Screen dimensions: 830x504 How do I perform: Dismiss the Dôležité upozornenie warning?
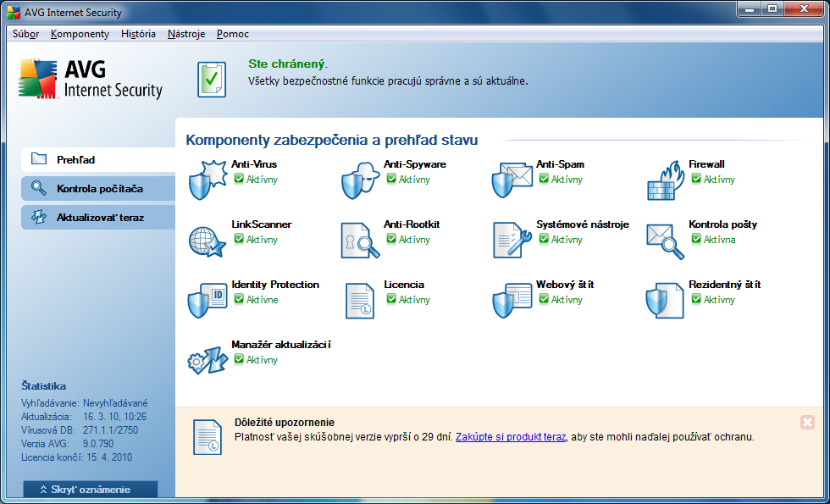tap(807, 422)
